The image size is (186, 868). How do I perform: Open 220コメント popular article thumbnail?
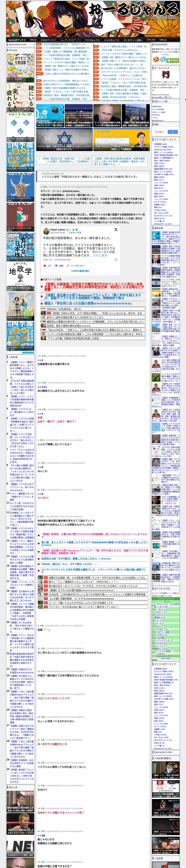click(x=165, y=770)
